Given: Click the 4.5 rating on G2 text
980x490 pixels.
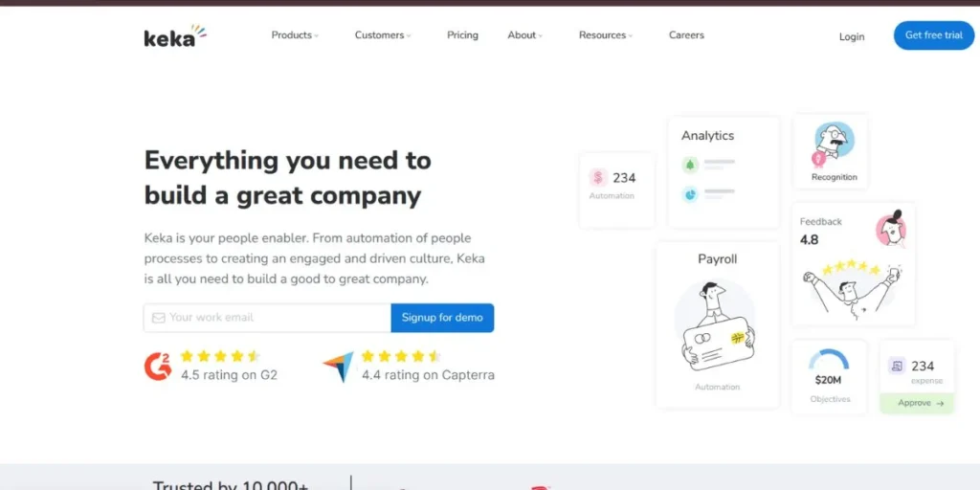Looking at the screenshot, I should pyautogui.click(x=229, y=375).
